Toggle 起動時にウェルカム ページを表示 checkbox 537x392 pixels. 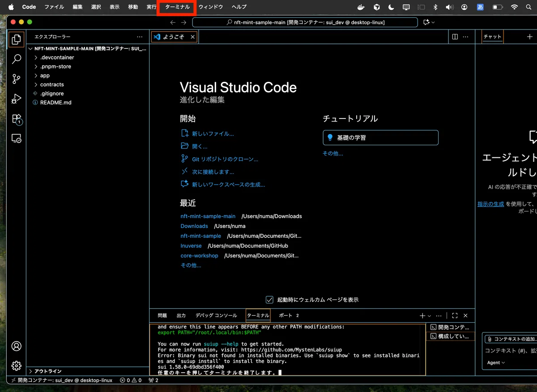(x=269, y=299)
